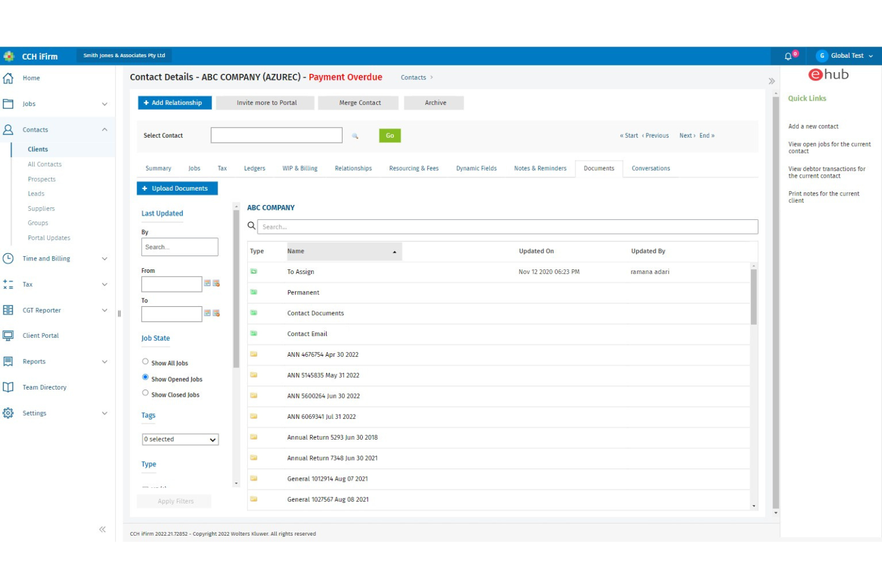Switch to the Summary tab
This screenshot has width=882, height=588.
(159, 169)
